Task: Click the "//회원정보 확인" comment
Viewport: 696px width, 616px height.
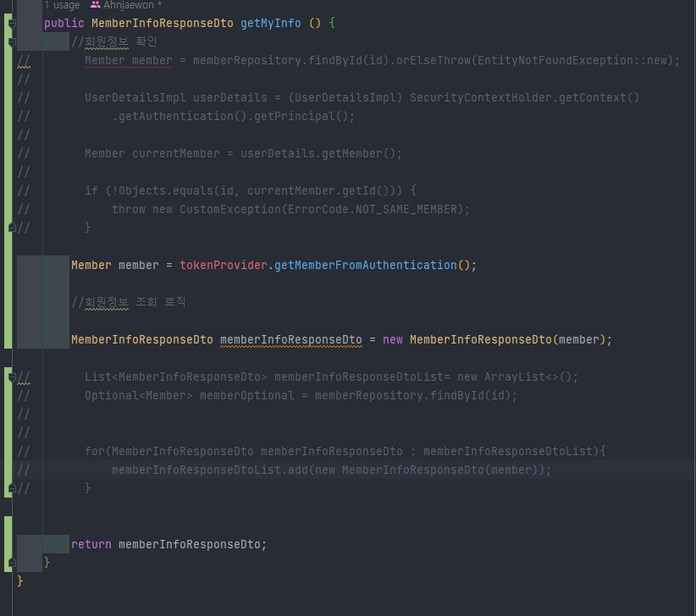Action: (114, 41)
